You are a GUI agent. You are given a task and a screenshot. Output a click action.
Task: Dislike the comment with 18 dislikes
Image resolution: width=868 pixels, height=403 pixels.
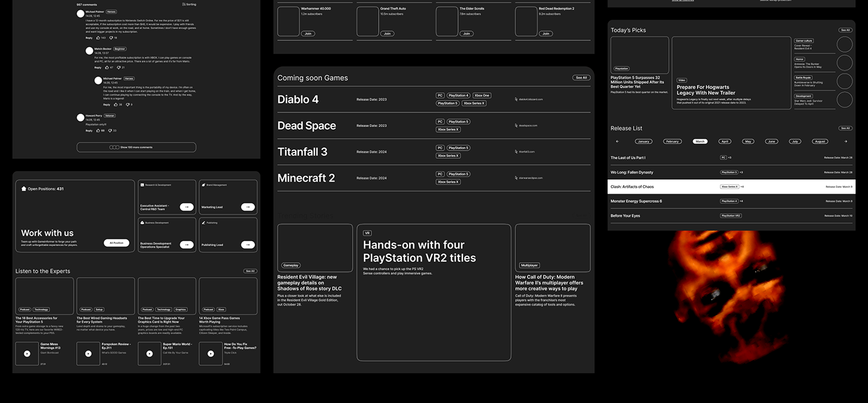tap(111, 38)
